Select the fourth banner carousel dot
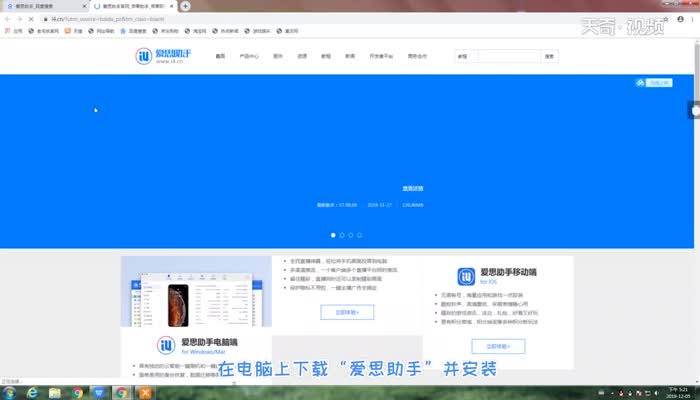Viewport: 700px width, 400px height. click(359, 235)
